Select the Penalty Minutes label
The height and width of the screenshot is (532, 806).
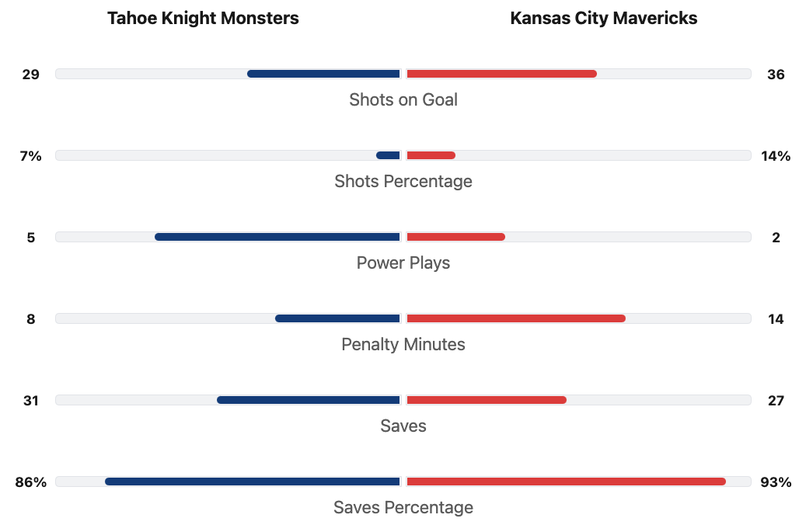coord(403,344)
